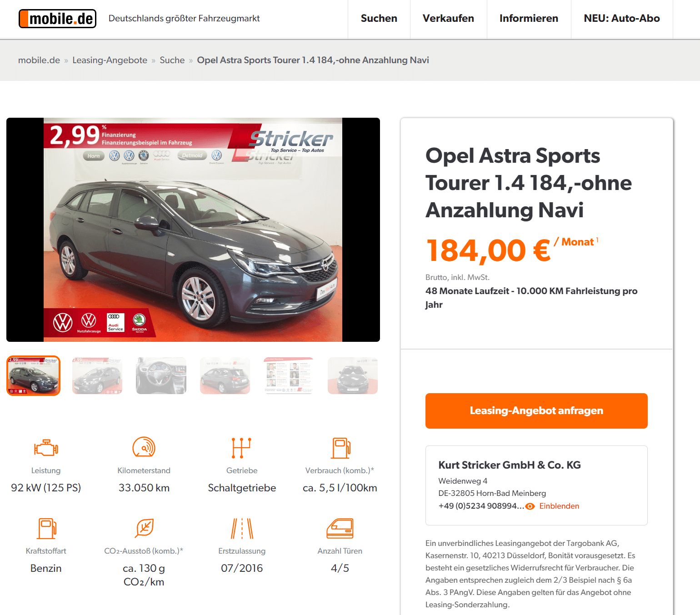The image size is (700, 615).
Task: Click the Verbrauch fuel pump icon
Action: pos(340,448)
